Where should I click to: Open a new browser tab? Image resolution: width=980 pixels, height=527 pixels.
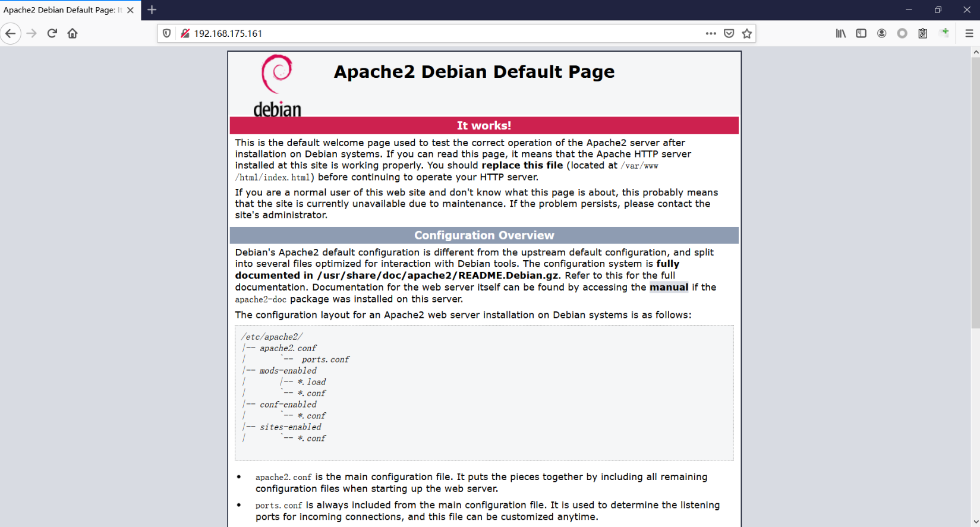click(x=152, y=10)
